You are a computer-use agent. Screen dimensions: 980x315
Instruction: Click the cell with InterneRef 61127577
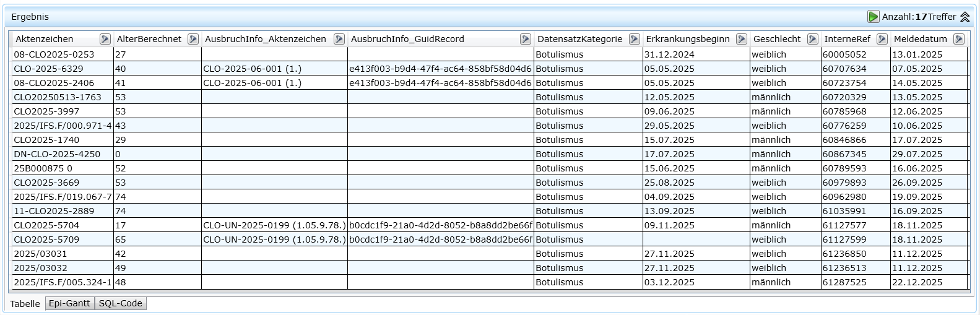click(x=844, y=225)
